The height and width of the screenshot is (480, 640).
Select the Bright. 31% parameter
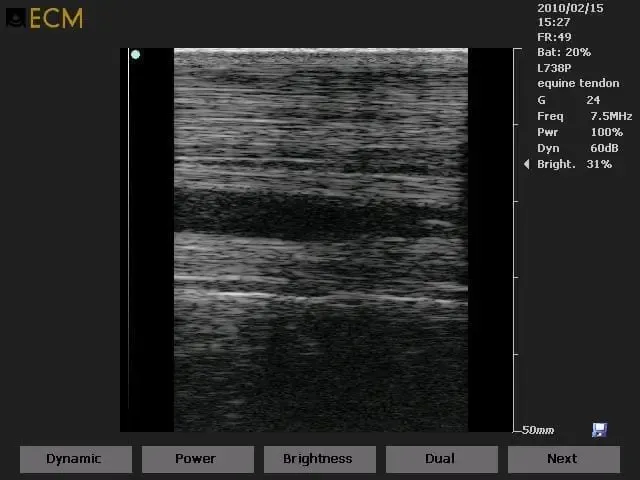point(574,164)
